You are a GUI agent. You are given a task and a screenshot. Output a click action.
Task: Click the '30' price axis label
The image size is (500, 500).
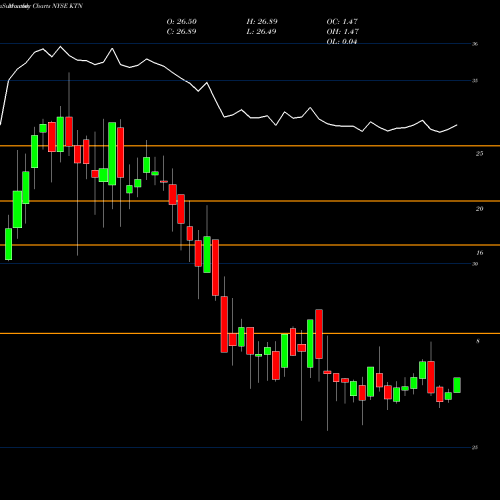475,264
